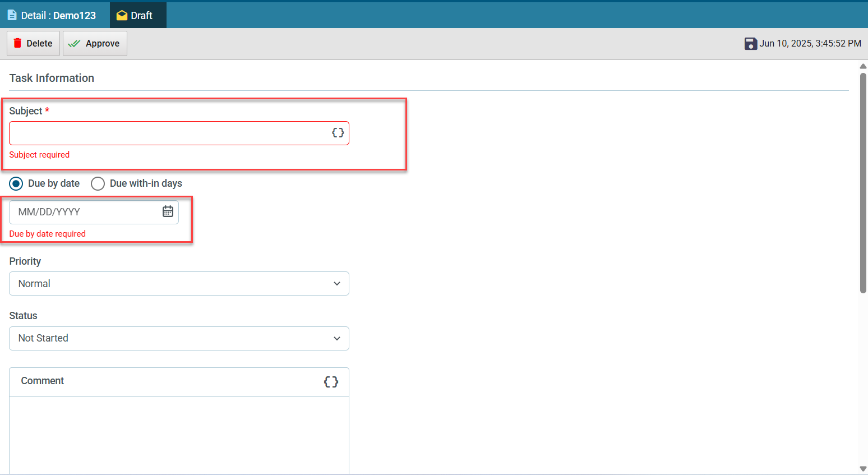Select the Due by date radio button
Viewport: 868px width, 475px height.
16,183
